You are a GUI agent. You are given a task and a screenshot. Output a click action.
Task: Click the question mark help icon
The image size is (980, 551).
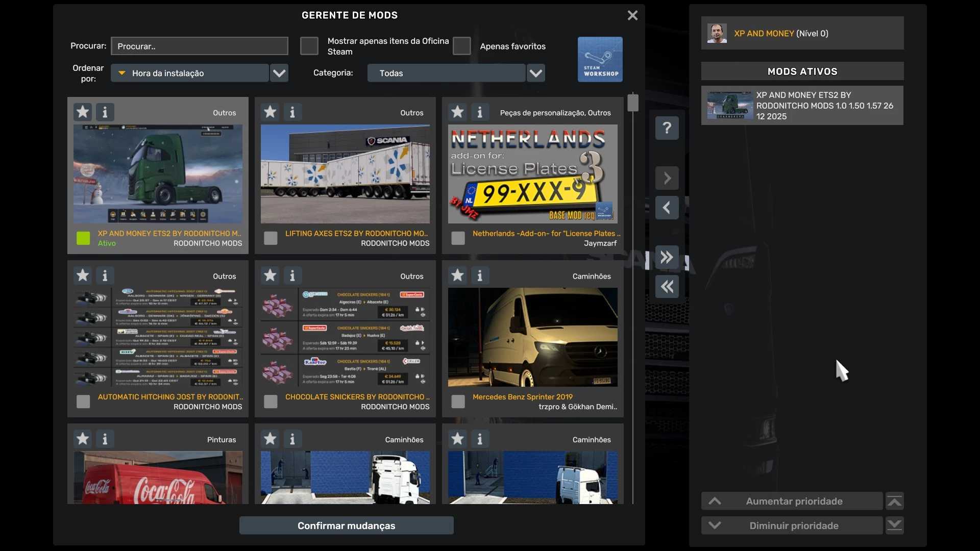coord(667,128)
